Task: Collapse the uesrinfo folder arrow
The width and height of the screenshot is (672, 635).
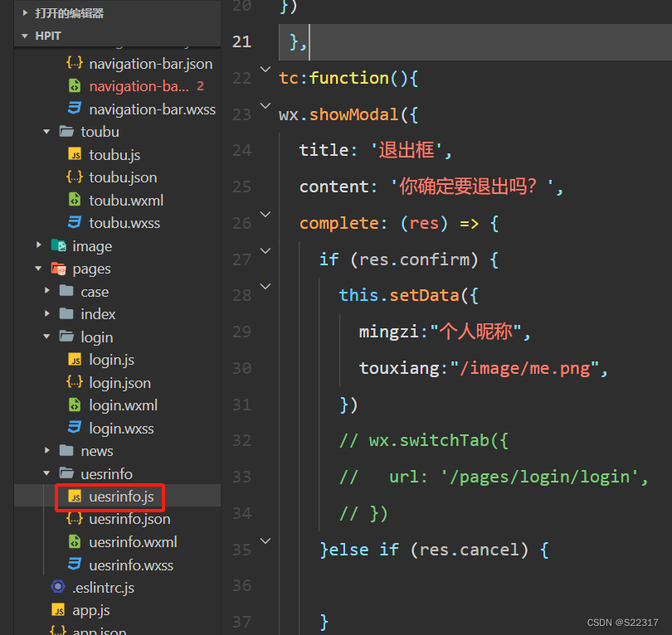Action: tap(46, 473)
